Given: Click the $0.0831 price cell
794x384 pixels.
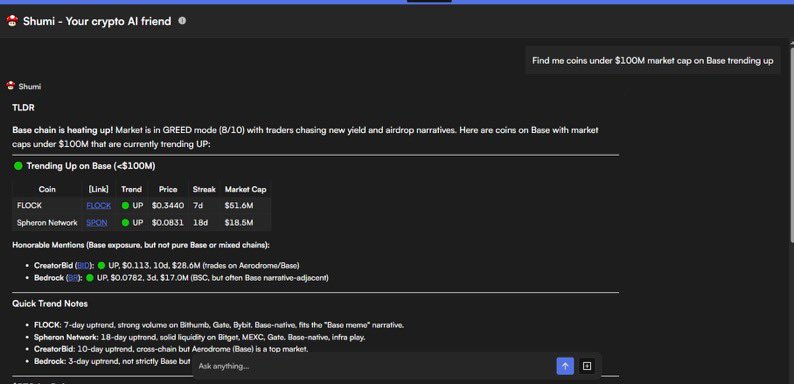Looking at the screenshot, I should tap(168, 222).
